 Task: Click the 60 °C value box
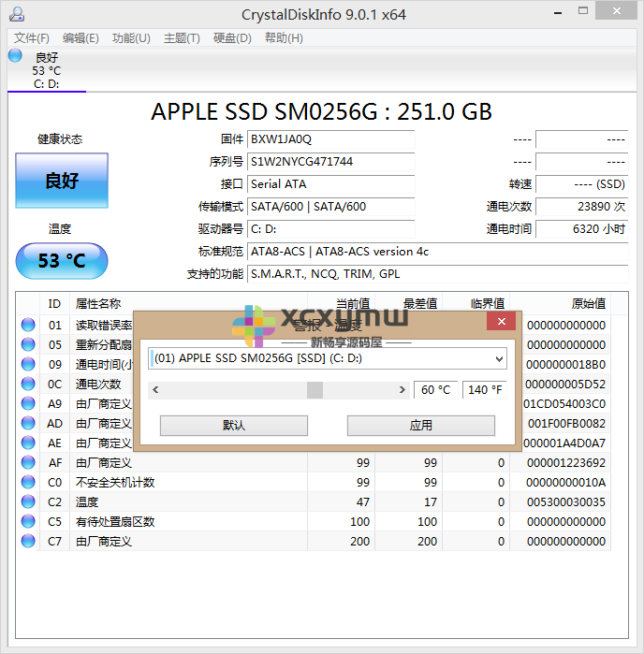tap(436, 390)
